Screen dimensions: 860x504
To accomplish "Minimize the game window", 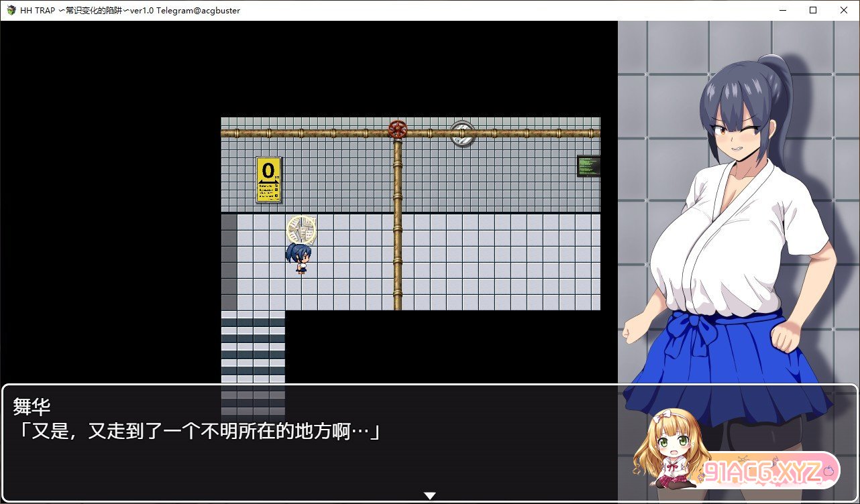I will (x=782, y=10).
